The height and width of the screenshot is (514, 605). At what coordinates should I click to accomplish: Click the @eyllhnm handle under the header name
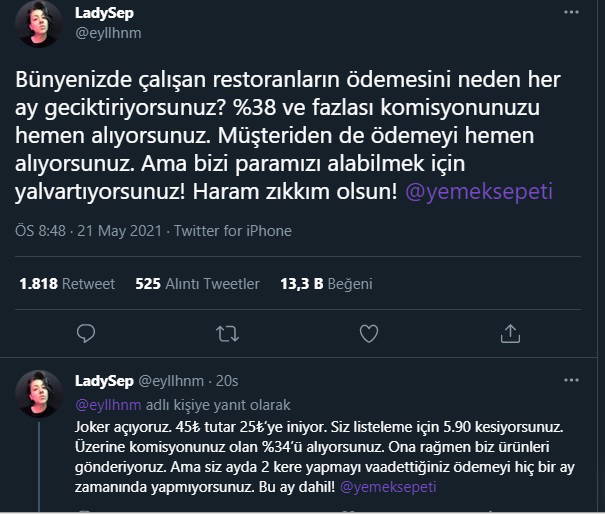110,32
